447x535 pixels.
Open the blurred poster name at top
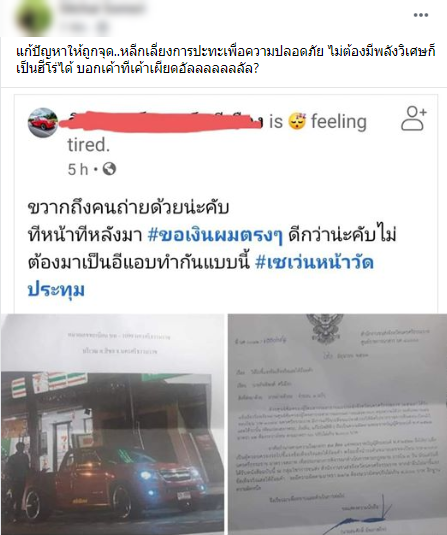(102, 8)
